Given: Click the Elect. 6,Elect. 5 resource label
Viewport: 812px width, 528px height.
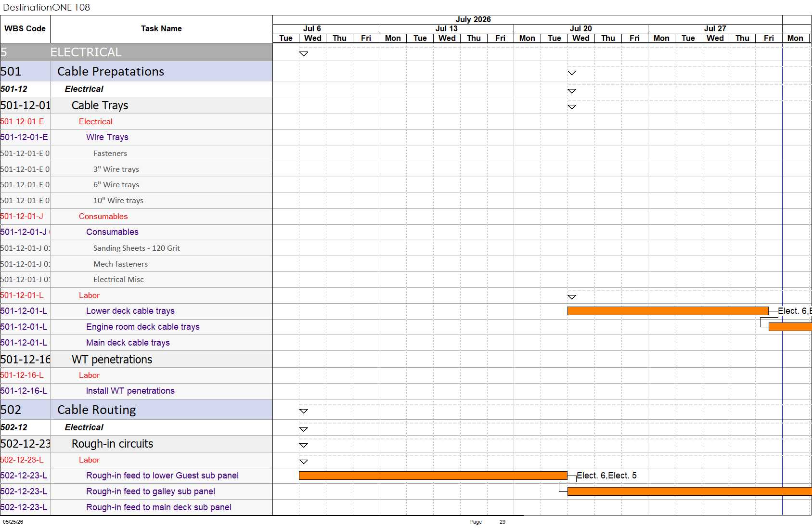Looking at the screenshot, I should (x=606, y=476).
